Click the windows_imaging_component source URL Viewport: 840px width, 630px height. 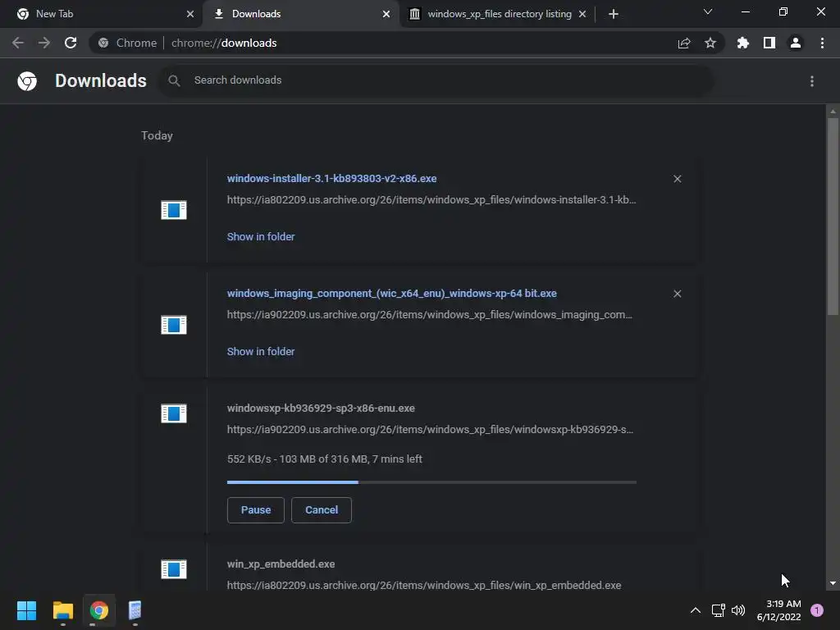(x=430, y=315)
